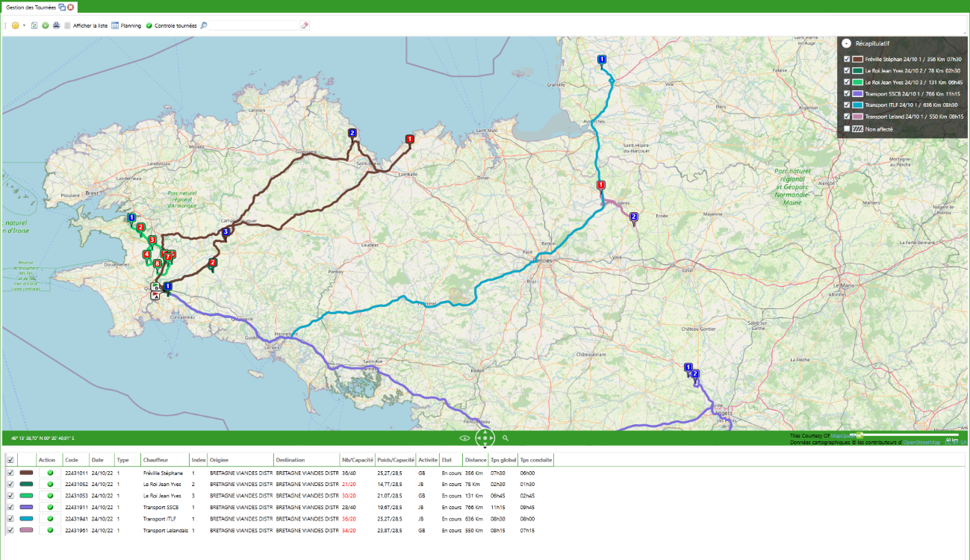
Task: Uncheck Le Roi Jean Yves 78 Km legend checkbox
Action: tap(846, 70)
